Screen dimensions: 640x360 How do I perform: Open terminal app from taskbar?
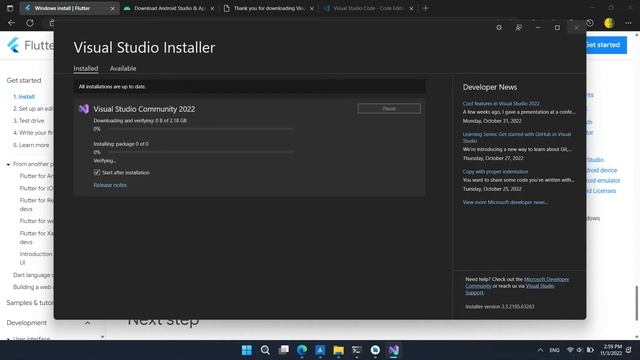357,350
